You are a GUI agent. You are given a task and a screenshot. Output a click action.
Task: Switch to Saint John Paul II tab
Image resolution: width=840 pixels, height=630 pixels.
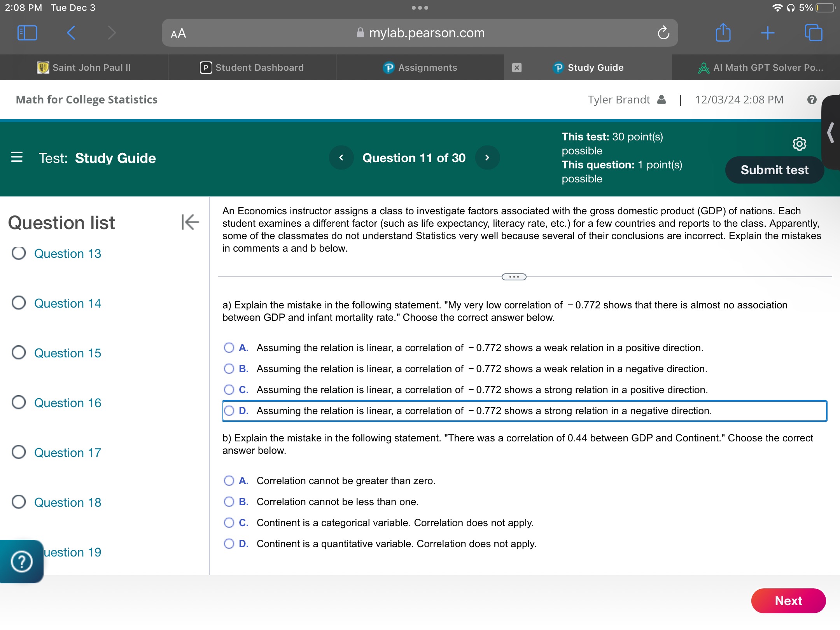(x=84, y=68)
